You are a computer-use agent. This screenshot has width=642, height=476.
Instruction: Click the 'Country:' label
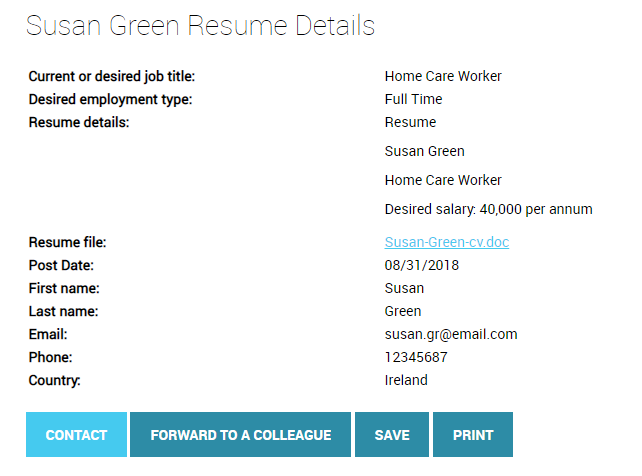[x=54, y=380]
